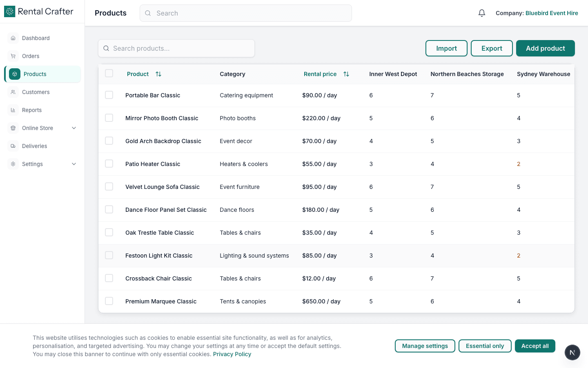This screenshot has width=588, height=368.
Task: Open Customers in sidebar
Action: point(42,92)
